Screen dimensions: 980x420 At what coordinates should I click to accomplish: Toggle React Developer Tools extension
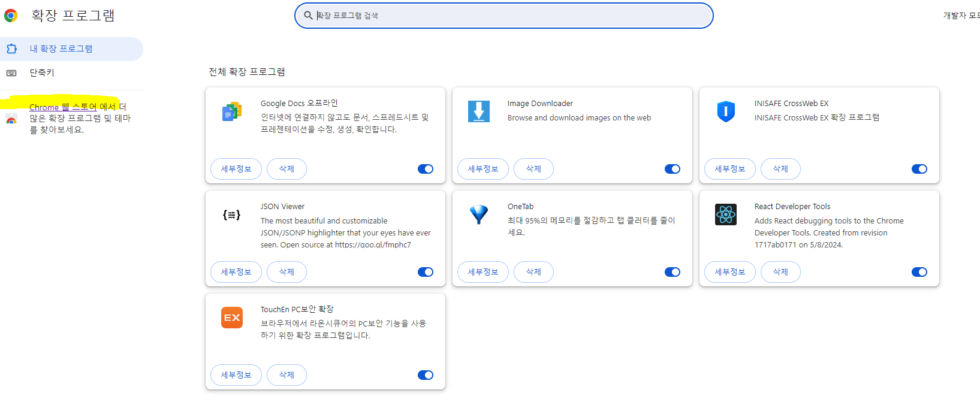coord(919,272)
